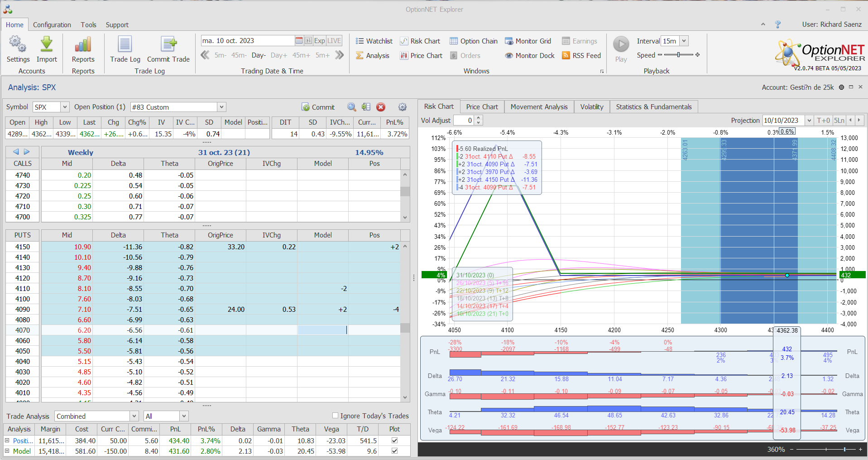Open the Symbol SPX dropdown
This screenshot has width=868, height=460.
click(65, 107)
